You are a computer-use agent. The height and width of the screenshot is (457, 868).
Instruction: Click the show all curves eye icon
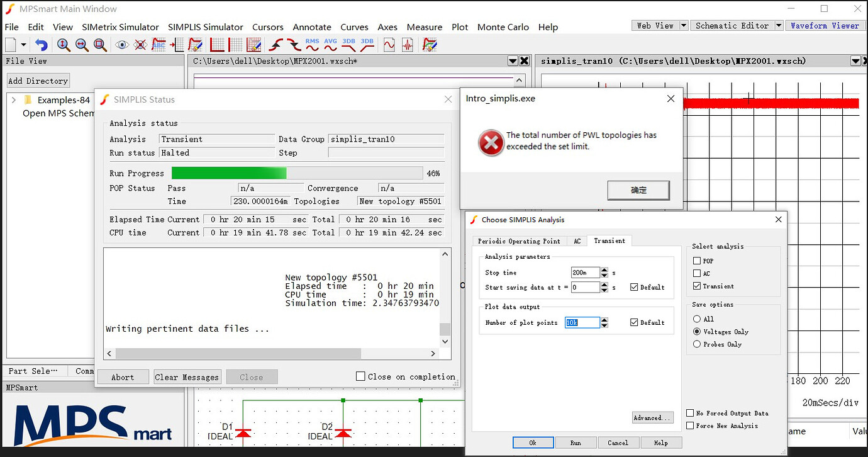[x=122, y=45]
